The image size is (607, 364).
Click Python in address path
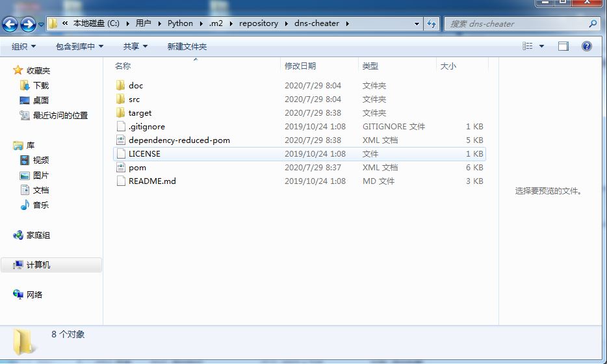pos(180,23)
